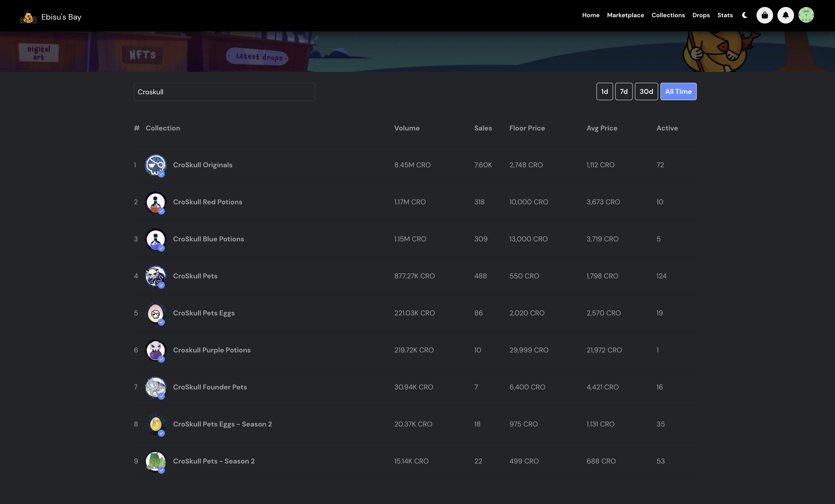Open Croskull Purple Potions avatar
Viewport: 835px width, 504px height.
tap(155, 350)
